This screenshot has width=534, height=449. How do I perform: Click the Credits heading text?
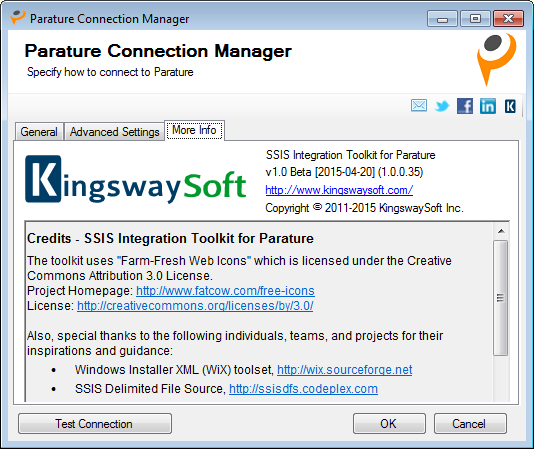170,238
